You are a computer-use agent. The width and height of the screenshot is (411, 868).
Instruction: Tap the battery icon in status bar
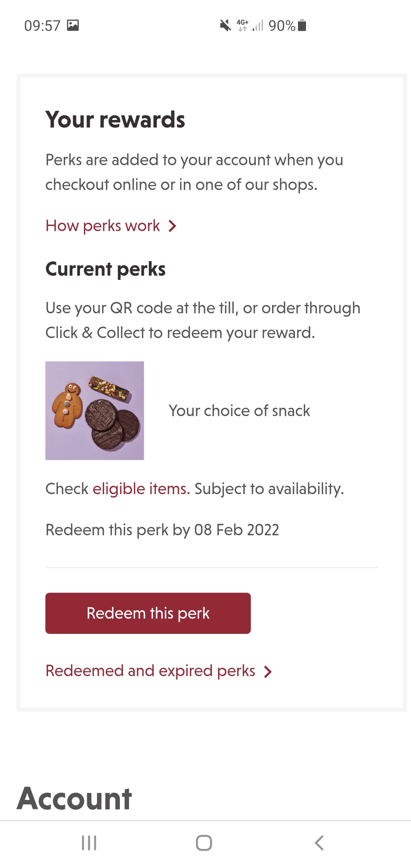302,25
